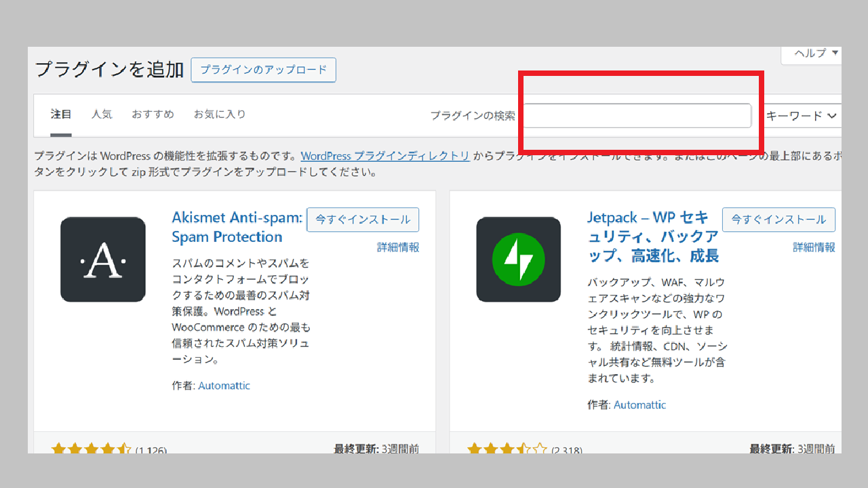This screenshot has width=868, height=488.
Task: Open Jetpack – WP セキュリティ title link
Action: tap(653, 237)
